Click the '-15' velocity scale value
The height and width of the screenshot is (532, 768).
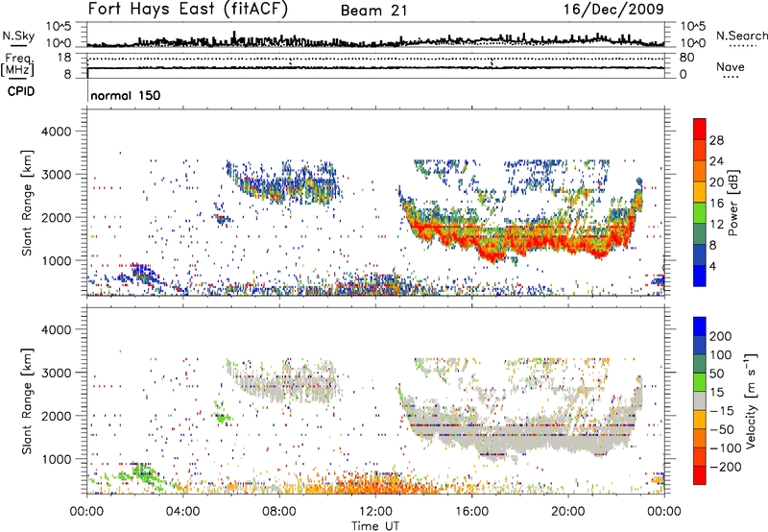722,411
